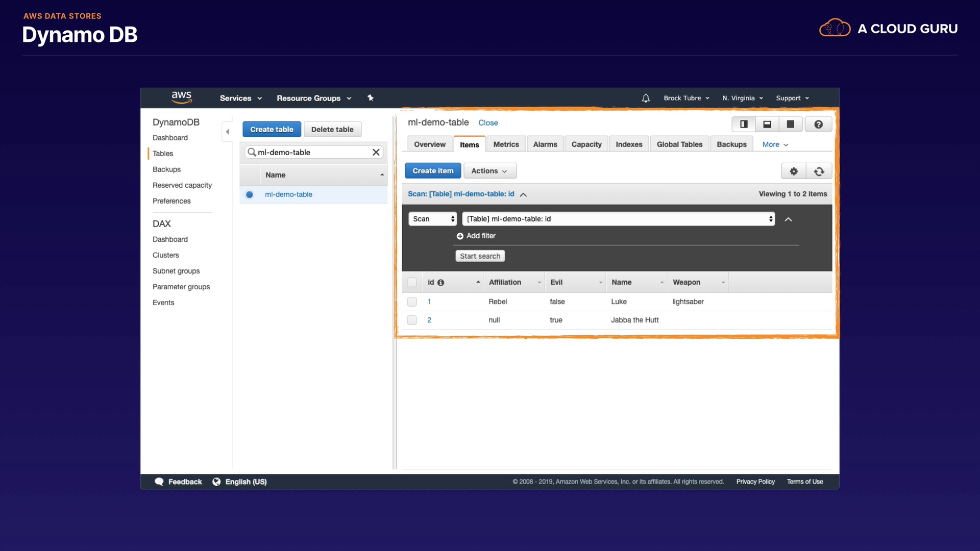This screenshot has width=980, height=551.
Task: Click the notifications bell icon
Action: [646, 98]
